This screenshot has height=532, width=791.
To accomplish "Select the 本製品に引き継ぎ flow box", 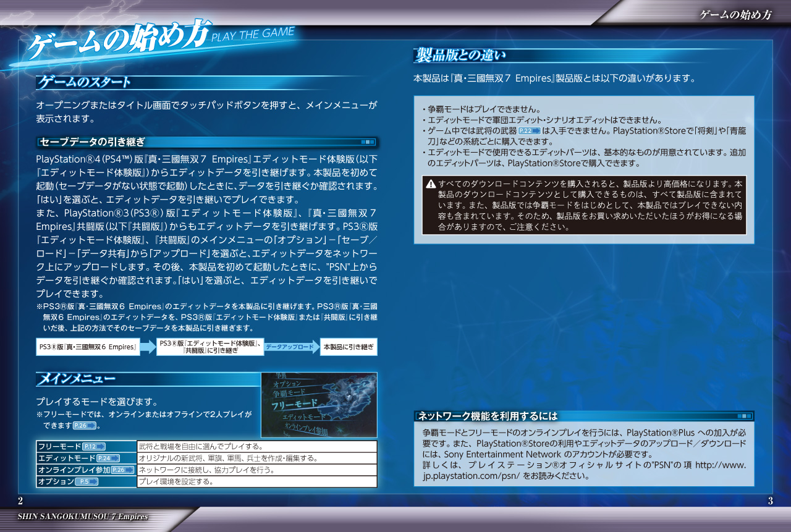I will [349, 347].
